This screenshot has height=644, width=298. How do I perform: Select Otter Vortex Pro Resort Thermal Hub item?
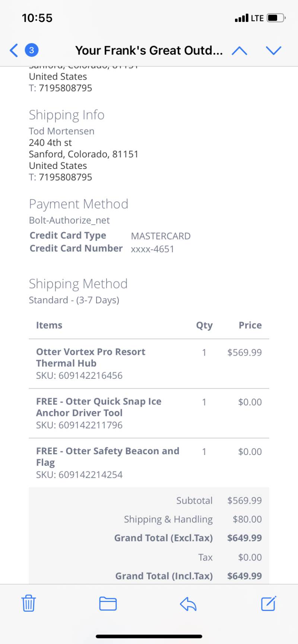(91, 358)
